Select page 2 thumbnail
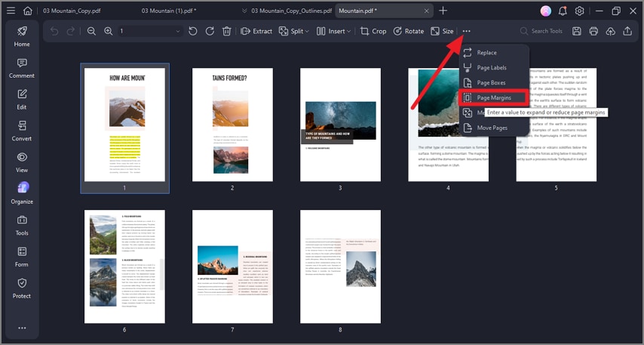This screenshot has width=644, height=345. [x=232, y=125]
